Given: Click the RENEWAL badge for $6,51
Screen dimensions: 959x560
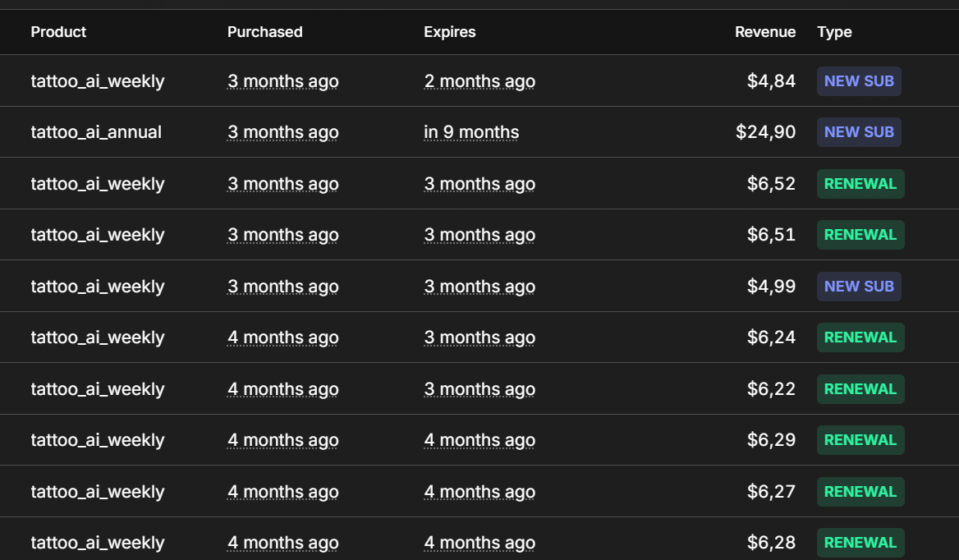Looking at the screenshot, I should [x=860, y=235].
